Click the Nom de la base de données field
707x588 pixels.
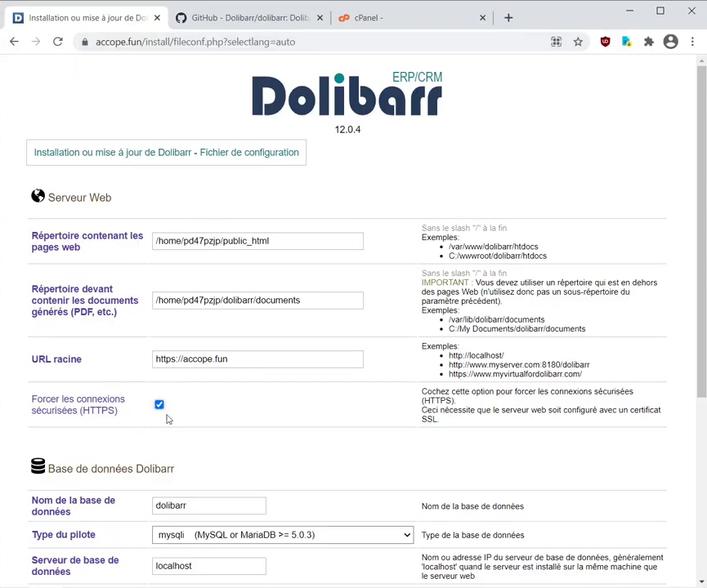[209, 506]
